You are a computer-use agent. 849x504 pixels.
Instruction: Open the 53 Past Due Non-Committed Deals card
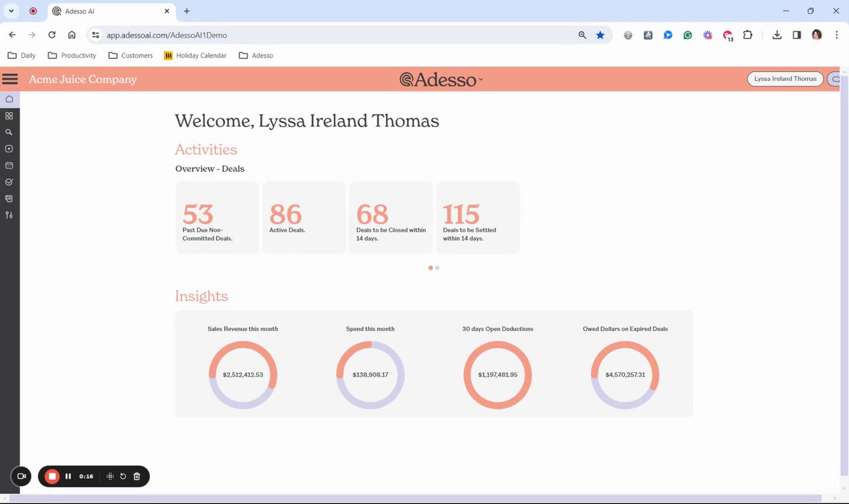click(x=218, y=218)
